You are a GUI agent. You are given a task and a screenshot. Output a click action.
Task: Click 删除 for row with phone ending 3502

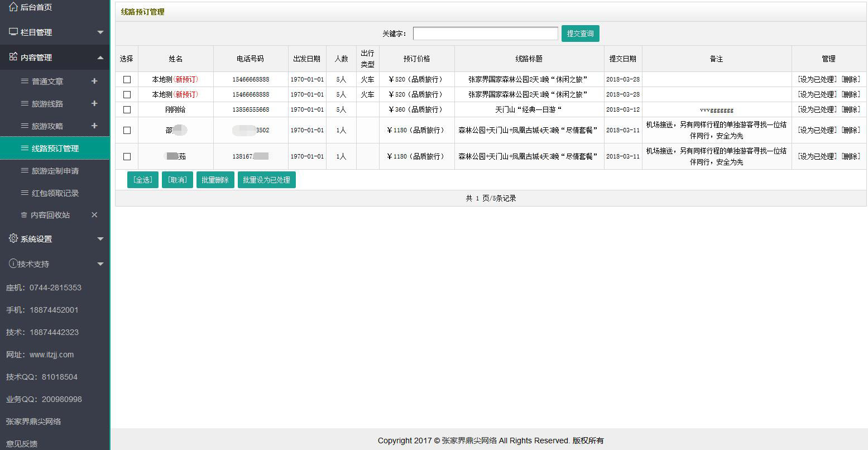point(851,130)
